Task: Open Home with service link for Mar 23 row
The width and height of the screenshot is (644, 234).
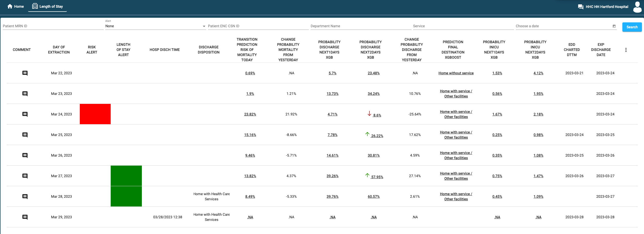Action: [456, 94]
